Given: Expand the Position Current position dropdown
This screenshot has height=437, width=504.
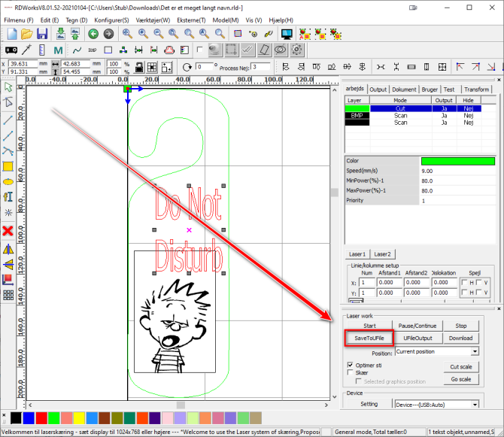Looking at the screenshot, I should 475,351.
